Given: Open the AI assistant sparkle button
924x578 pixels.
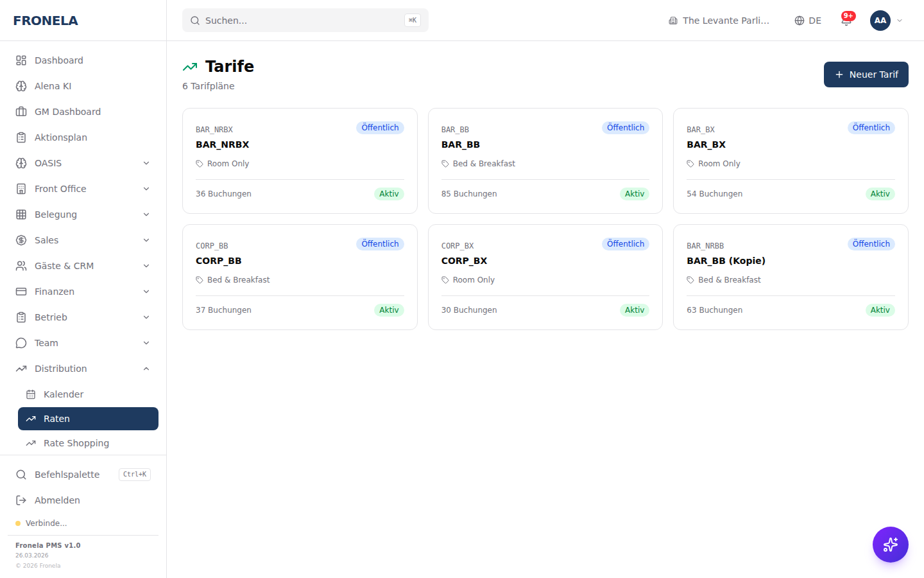Looking at the screenshot, I should click(890, 545).
